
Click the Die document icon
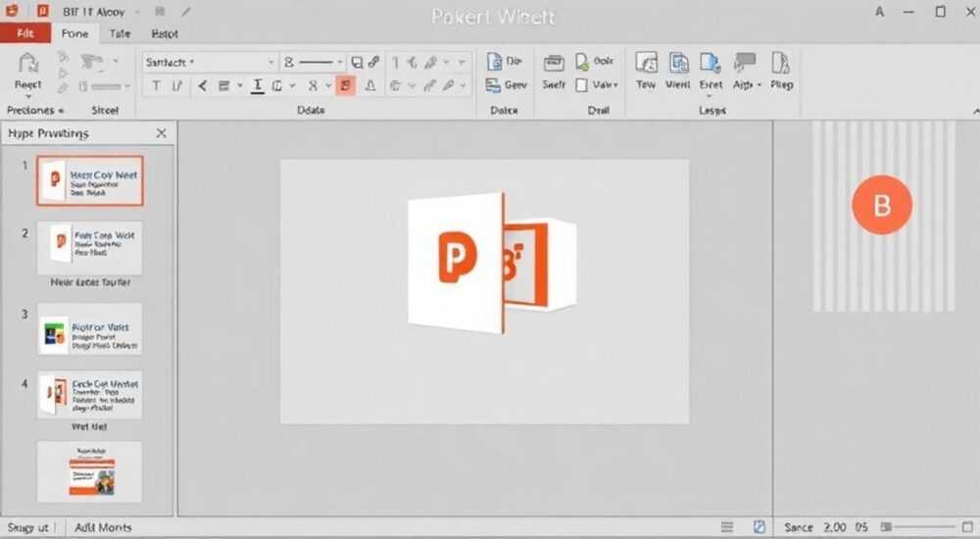pos(505,62)
